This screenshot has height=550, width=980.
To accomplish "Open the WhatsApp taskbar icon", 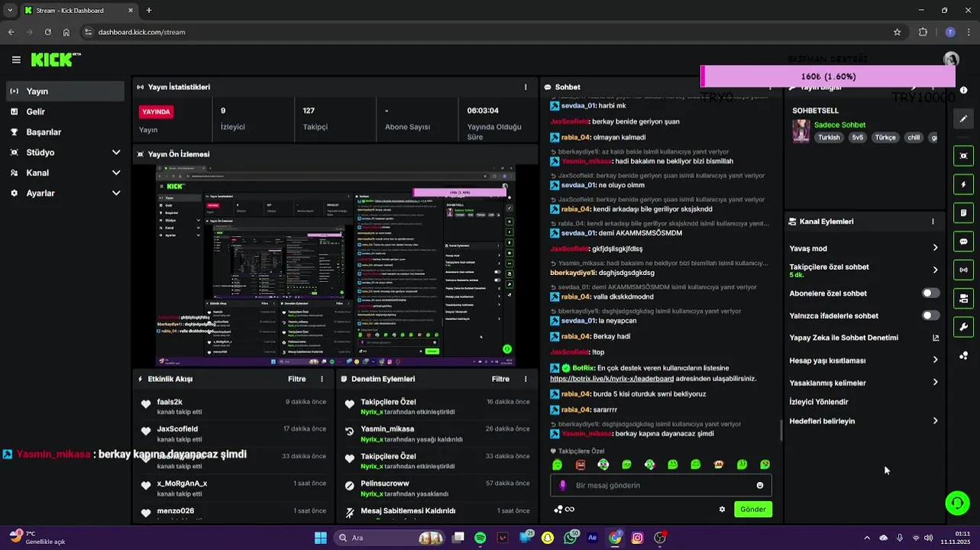I will [570, 538].
